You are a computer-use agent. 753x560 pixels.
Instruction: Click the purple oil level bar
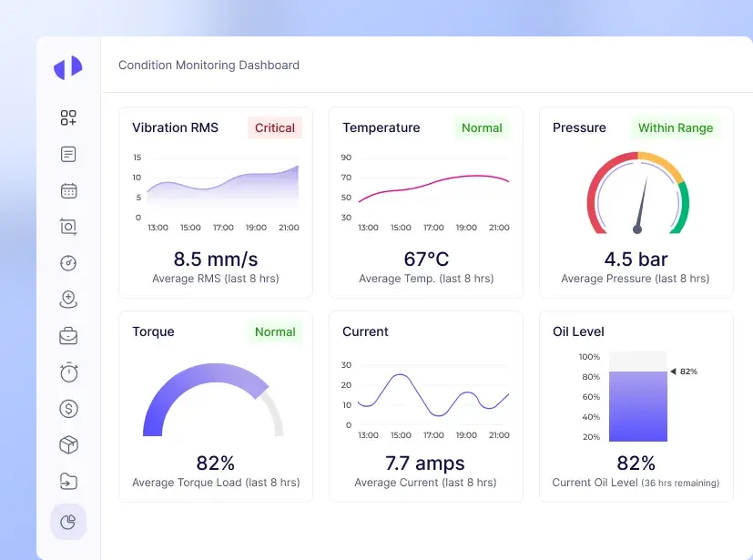coord(637,406)
